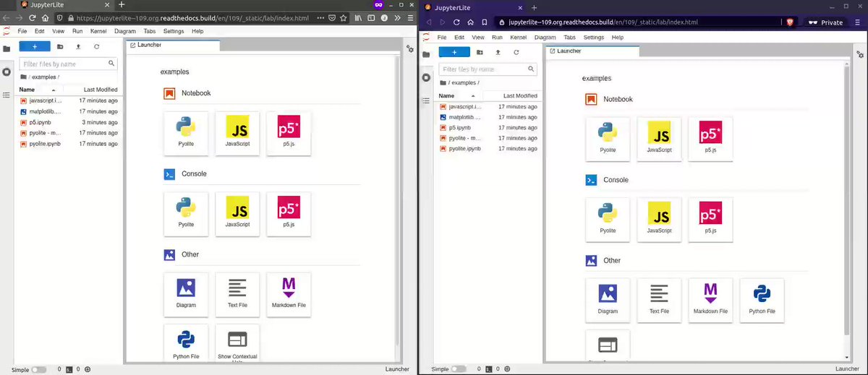
Task: Click New Folder icon in left Firefox window
Action: (x=60, y=46)
